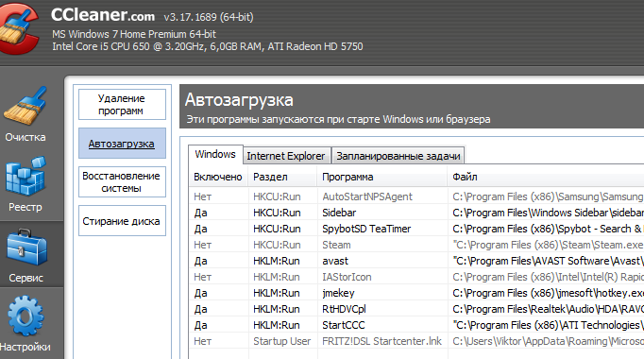Sort by Программа column header
Viewport: 644px width, 359px height.
pos(382,177)
